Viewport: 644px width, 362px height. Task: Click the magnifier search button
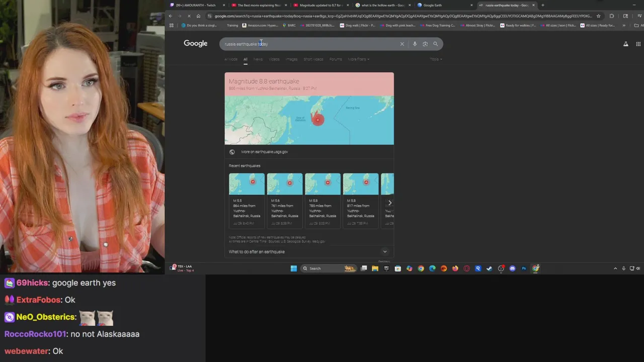pos(436,44)
